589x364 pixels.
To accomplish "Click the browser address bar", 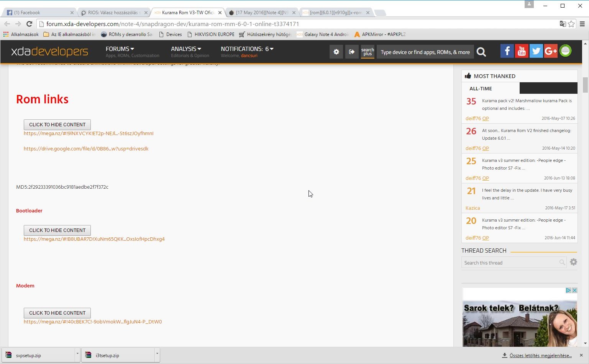I will pos(299,24).
